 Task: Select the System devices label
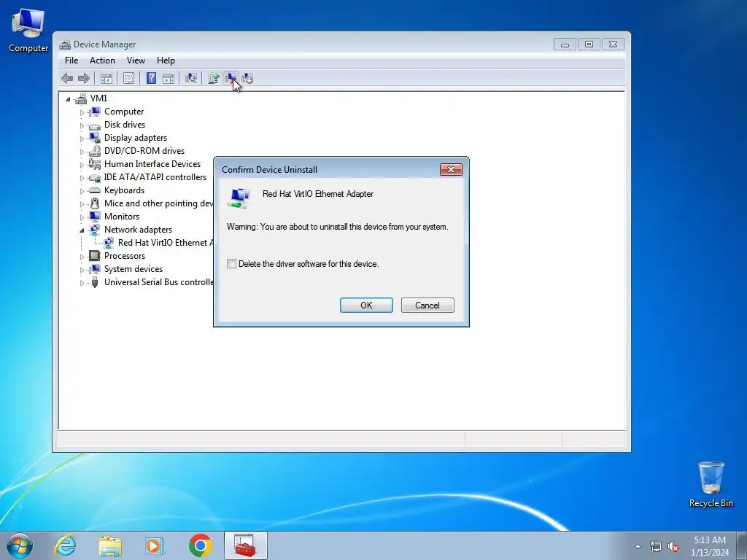(x=133, y=269)
